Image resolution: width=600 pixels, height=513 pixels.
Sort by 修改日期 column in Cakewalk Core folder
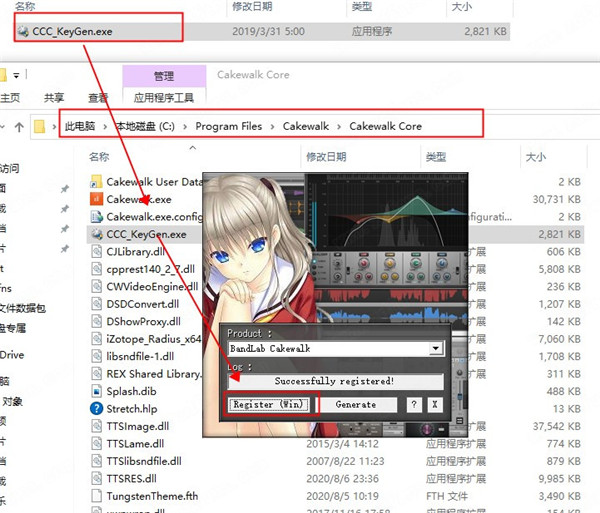[326, 157]
